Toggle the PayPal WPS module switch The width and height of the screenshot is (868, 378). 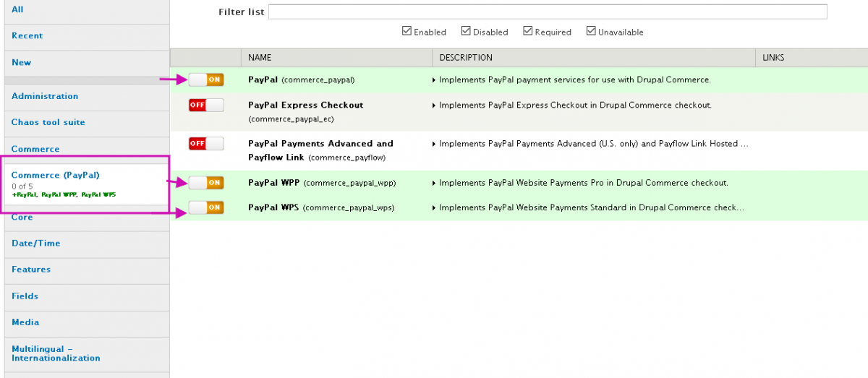coord(206,207)
